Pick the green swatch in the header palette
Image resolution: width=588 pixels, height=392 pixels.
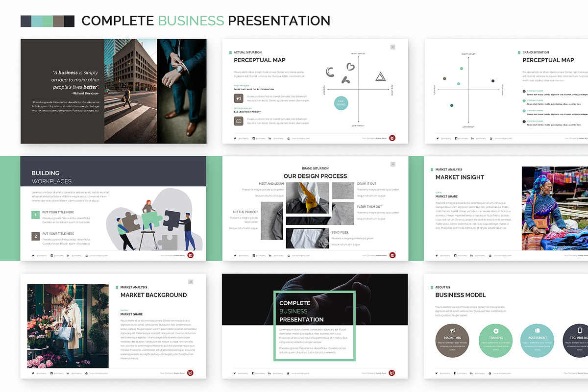pyautogui.click(x=47, y=21)
